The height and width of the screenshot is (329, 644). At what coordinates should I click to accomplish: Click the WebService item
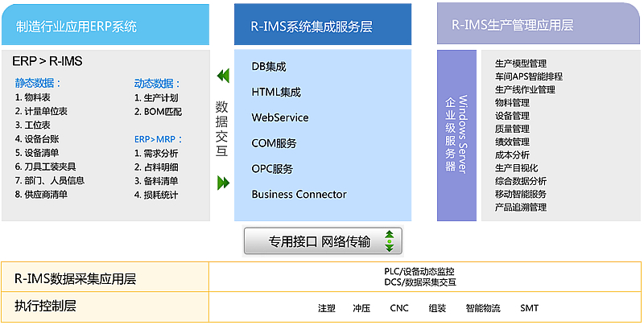(x=279, y=117)
